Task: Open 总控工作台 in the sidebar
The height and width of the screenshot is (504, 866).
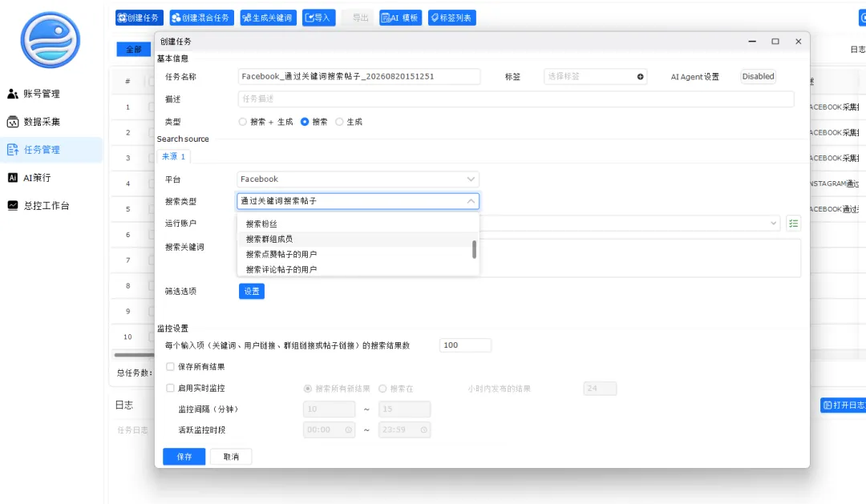Action: pyautogui.click(x=38, y=206)
